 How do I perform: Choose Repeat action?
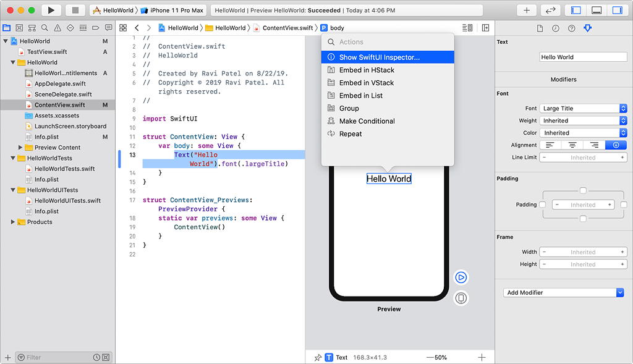coord(388,134)
